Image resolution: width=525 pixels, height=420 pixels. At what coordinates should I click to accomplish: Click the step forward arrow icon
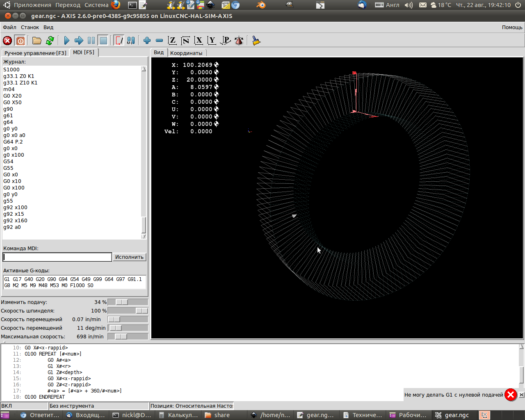pyautogui.click(x=79, y=41)
